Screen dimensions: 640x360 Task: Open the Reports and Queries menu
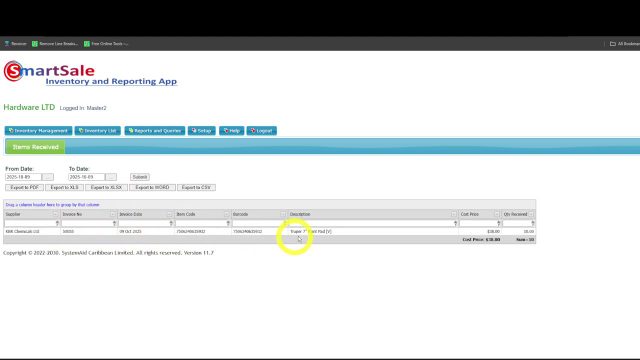pyautogui.click(x=155, y=131)
